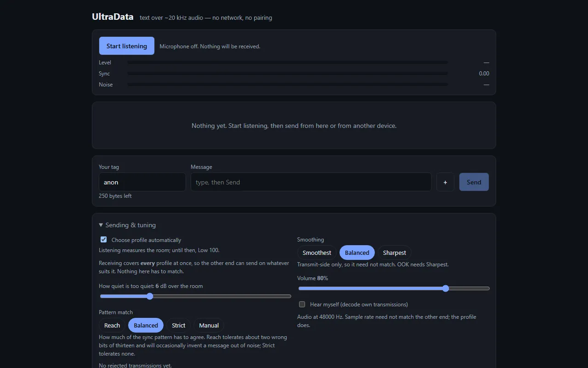The width and height of the screenshot is (588, 368).
Task: Click Audio at 48000 Hz note
Action: coord(387,321)
